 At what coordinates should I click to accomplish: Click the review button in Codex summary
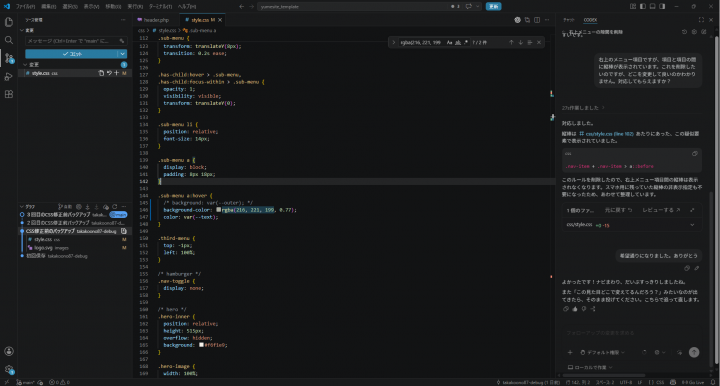tap(661, 210)
